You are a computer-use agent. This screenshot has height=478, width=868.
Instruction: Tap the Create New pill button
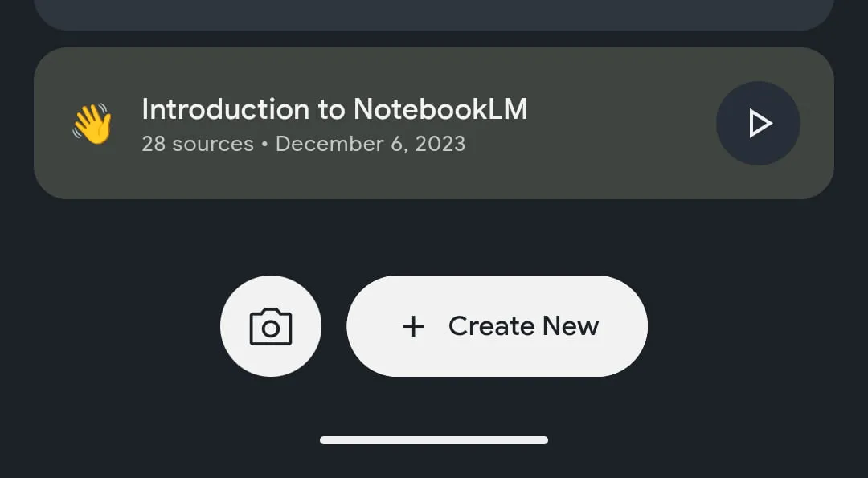496,325
